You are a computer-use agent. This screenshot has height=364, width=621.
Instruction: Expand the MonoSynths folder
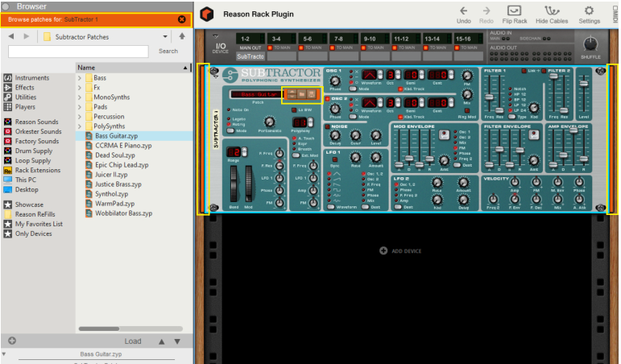(x=80, y=97)
